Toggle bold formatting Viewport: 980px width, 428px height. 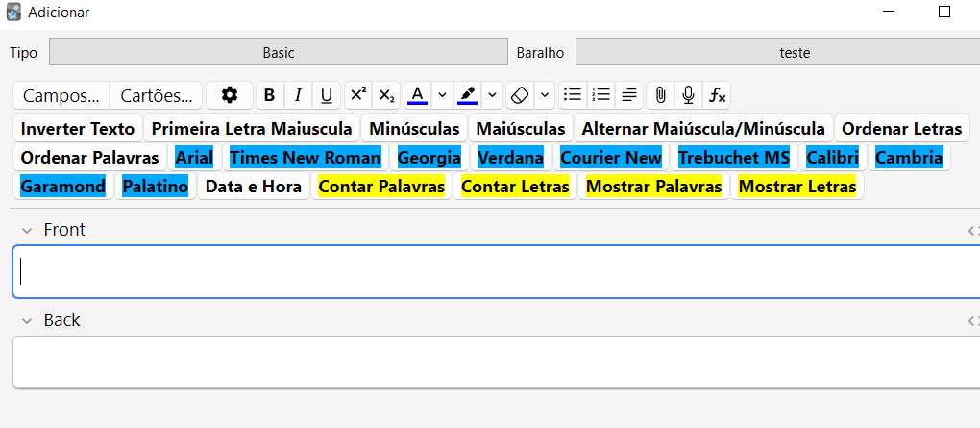coord(269,95)
